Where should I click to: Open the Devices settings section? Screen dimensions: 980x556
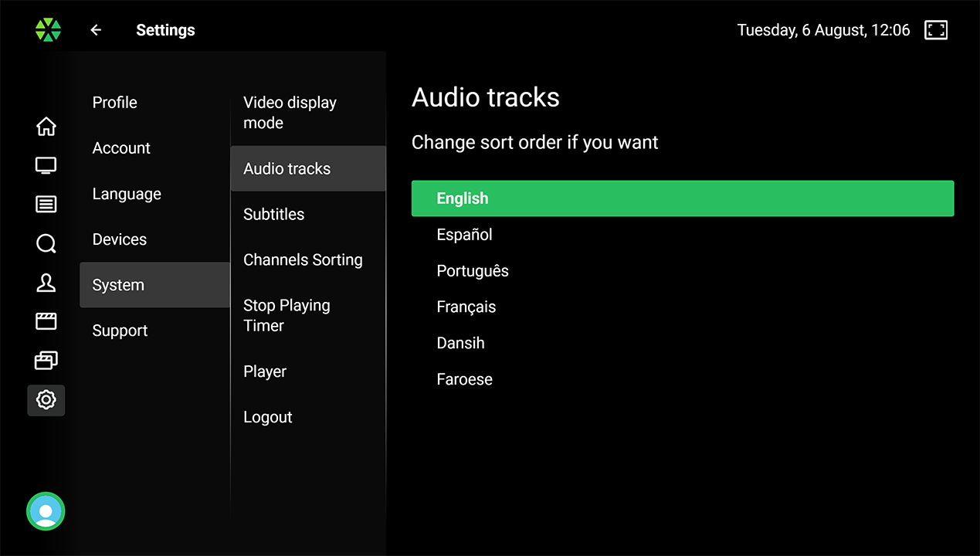[120, 239]
